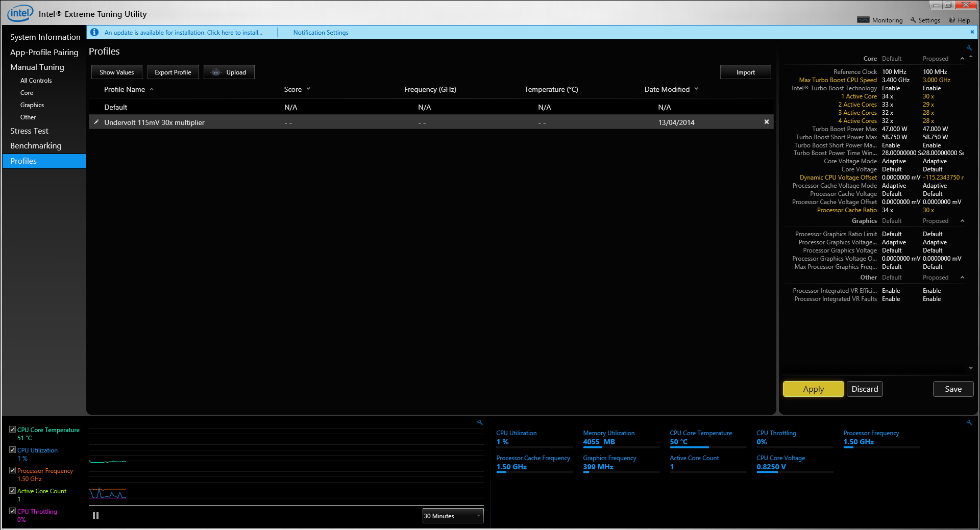Toggle CPU Core Temperature checkbox
980x530 pixels.
(12, 430)
